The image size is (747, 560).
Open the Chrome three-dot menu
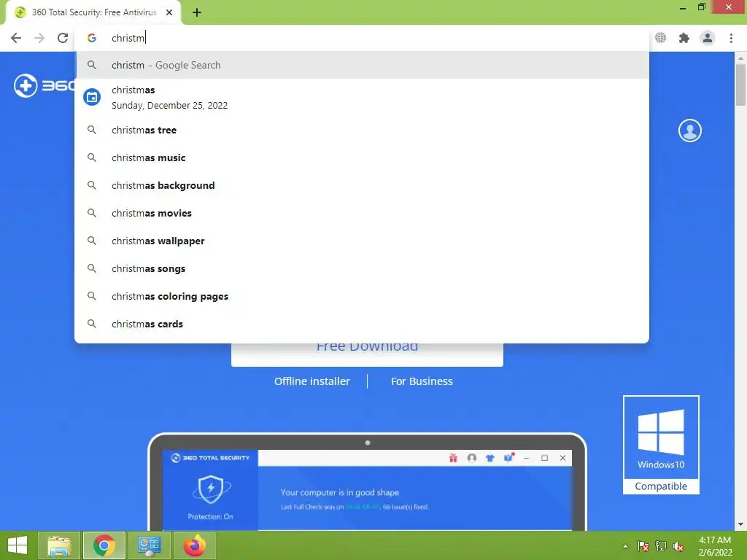(731, 38)
